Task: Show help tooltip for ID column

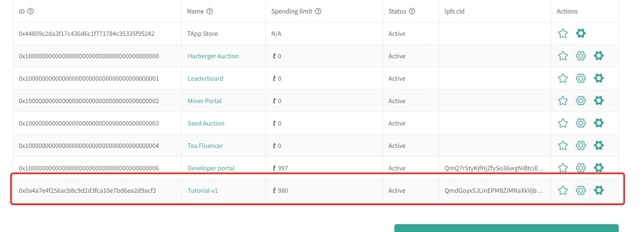Action: pos(31,11)
